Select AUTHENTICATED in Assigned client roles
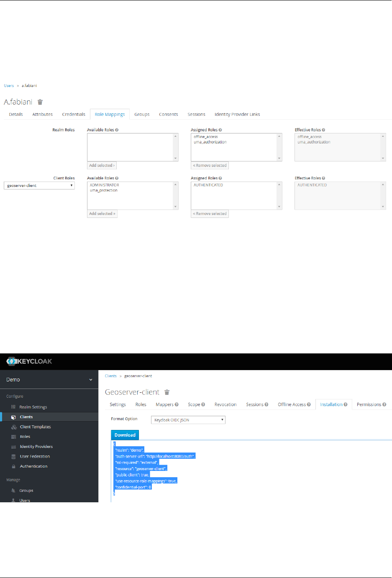The image size is (392, 578). tap(208, 185)
